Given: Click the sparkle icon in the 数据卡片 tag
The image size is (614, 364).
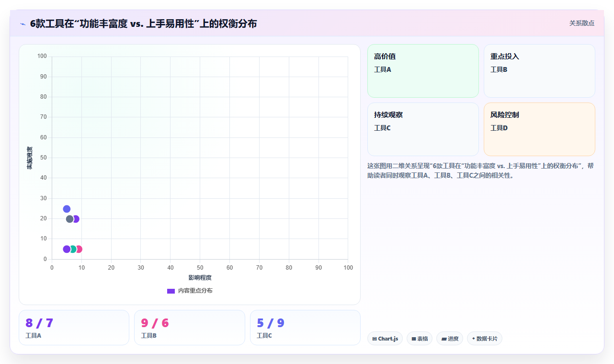Looking at the screenshot, I should 473,339.
